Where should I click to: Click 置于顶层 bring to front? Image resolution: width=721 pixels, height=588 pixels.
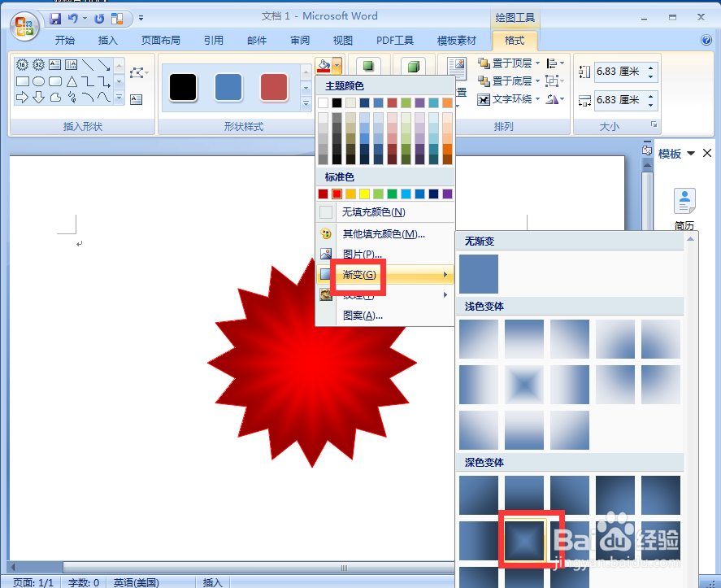[509, 63]
